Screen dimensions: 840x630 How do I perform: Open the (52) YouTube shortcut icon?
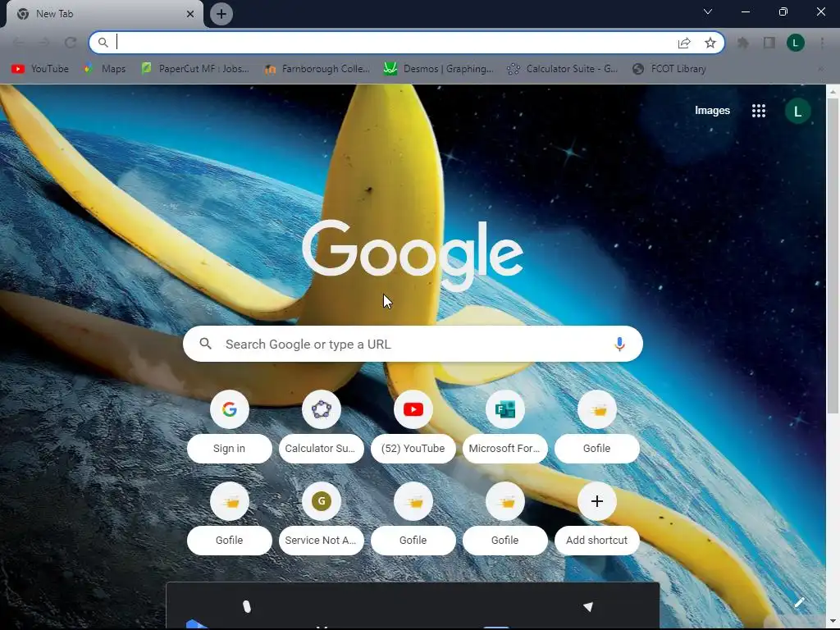pyautogui.click(x=413, y=410)
